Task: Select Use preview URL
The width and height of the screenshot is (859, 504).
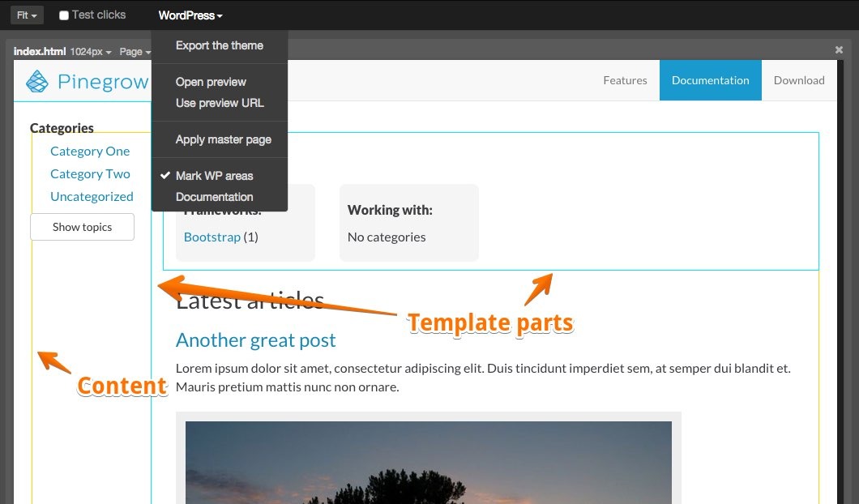Action: click(x=220, y=103)
